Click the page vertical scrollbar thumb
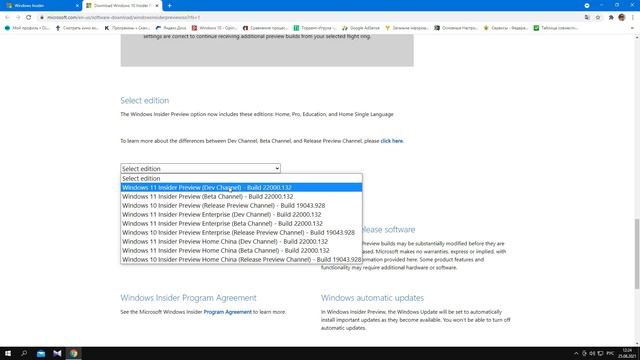Screen dimensions: 640x360 (x=637, y=253)
